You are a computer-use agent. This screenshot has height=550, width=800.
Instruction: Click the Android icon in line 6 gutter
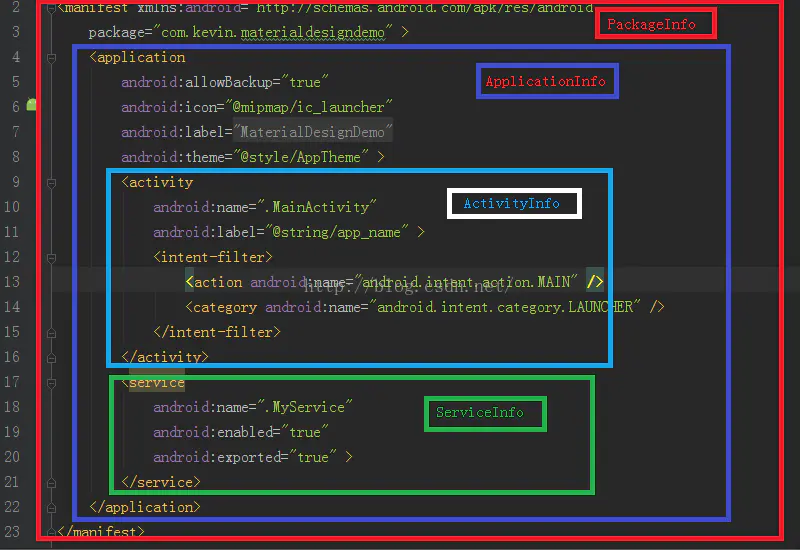(31, 104)
